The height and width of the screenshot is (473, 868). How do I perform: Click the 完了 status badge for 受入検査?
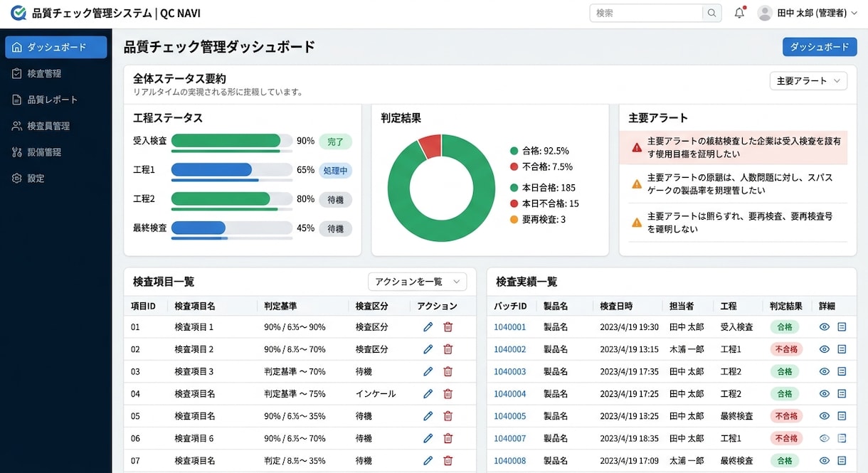click(335, 142)
